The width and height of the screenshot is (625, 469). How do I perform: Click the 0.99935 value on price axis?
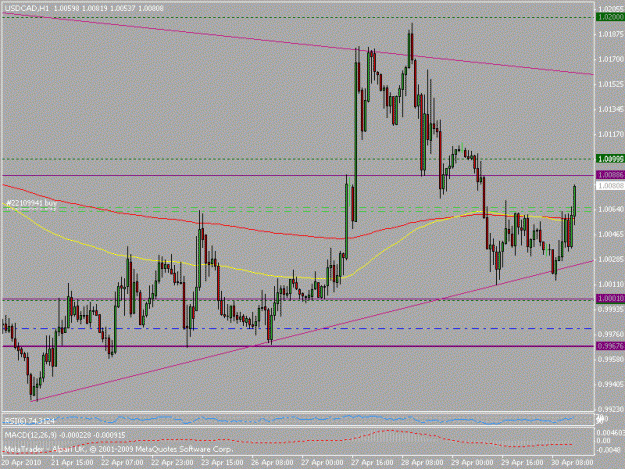click(x=611, y=309)
